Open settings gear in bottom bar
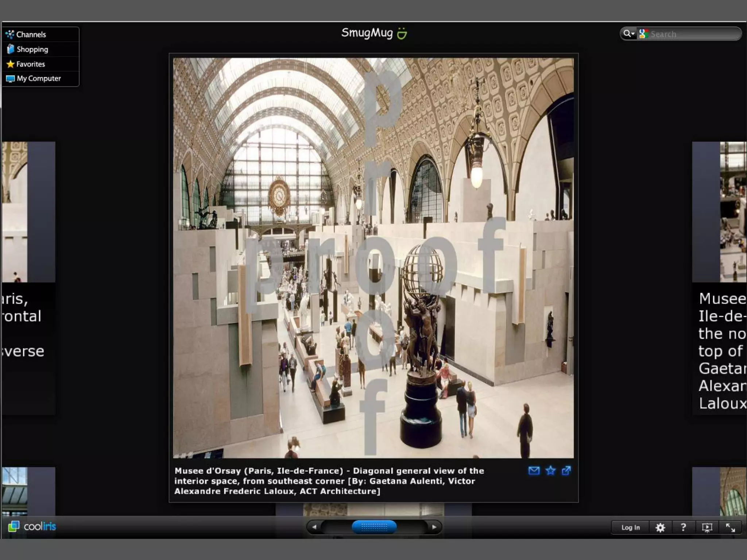747x560 pixels. point(660,528)
